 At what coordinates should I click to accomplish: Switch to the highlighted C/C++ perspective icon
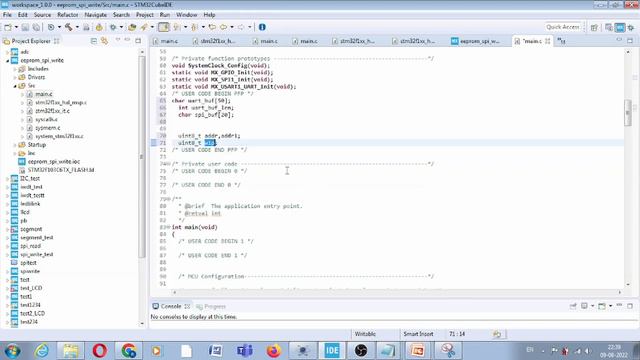coord(620,27)
